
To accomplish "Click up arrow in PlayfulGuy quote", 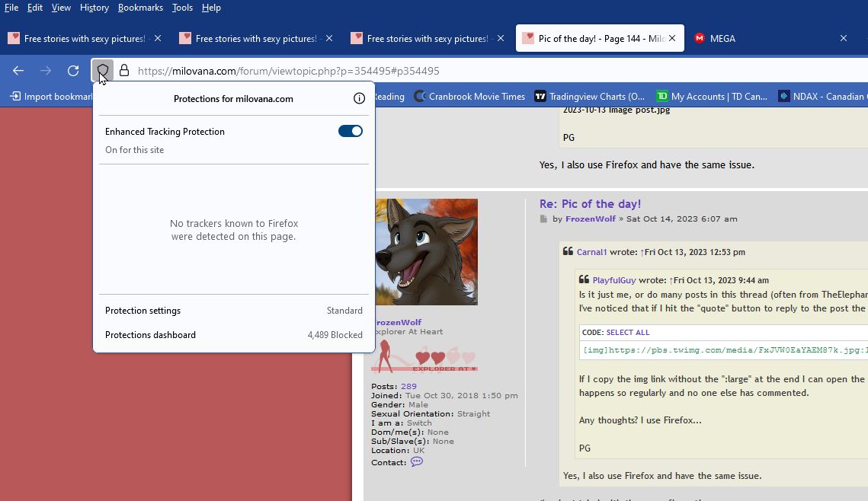I will click(671, 280).
